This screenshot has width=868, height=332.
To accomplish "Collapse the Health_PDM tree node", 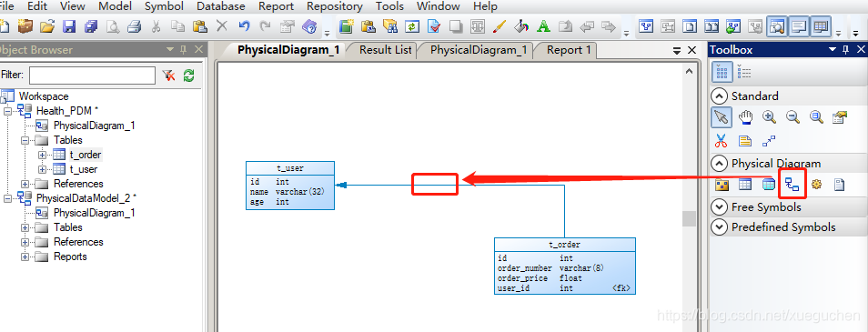I will click(x=8, y=111).
